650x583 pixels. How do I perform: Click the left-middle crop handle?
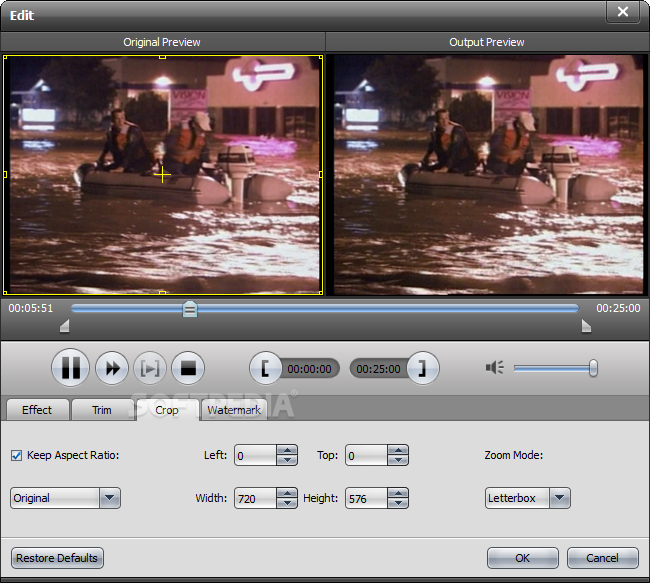click(x=5, y=175)
